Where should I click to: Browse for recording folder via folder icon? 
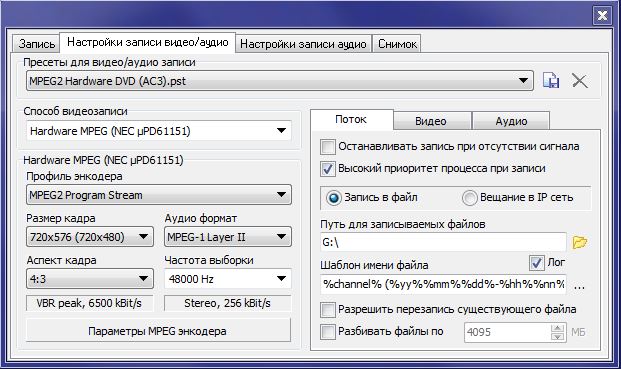coord(579,242)
